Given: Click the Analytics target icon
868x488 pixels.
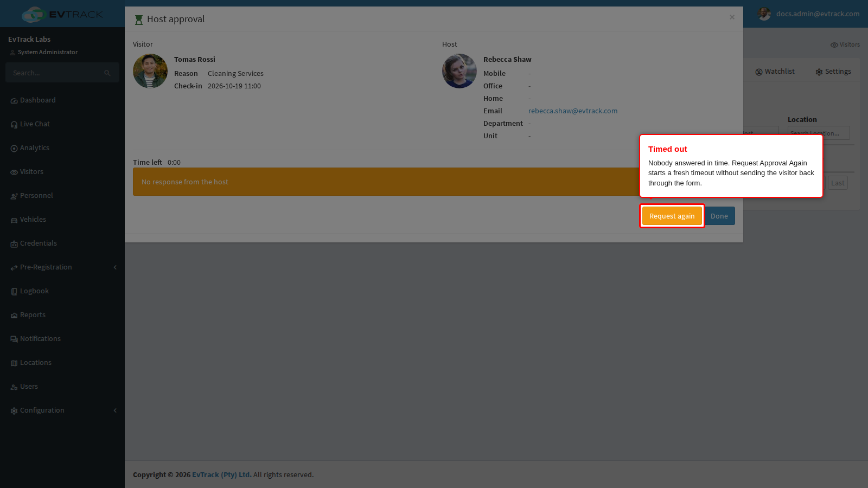Looking at the screenshot, I should point(14,149).
